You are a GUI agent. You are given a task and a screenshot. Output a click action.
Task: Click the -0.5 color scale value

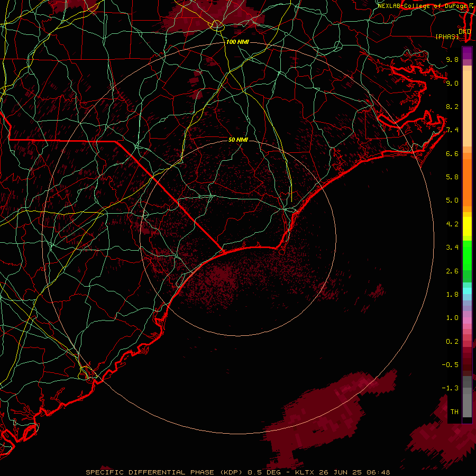[x=450, y=365]
